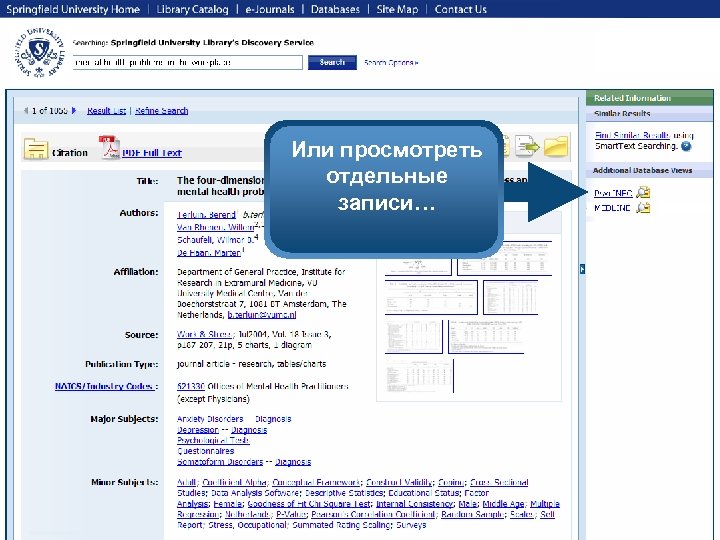The width and height of the screenshot is (720, 540).
Task: Open the wide table thumbnail in second row
Action: [x=431, y=297]
